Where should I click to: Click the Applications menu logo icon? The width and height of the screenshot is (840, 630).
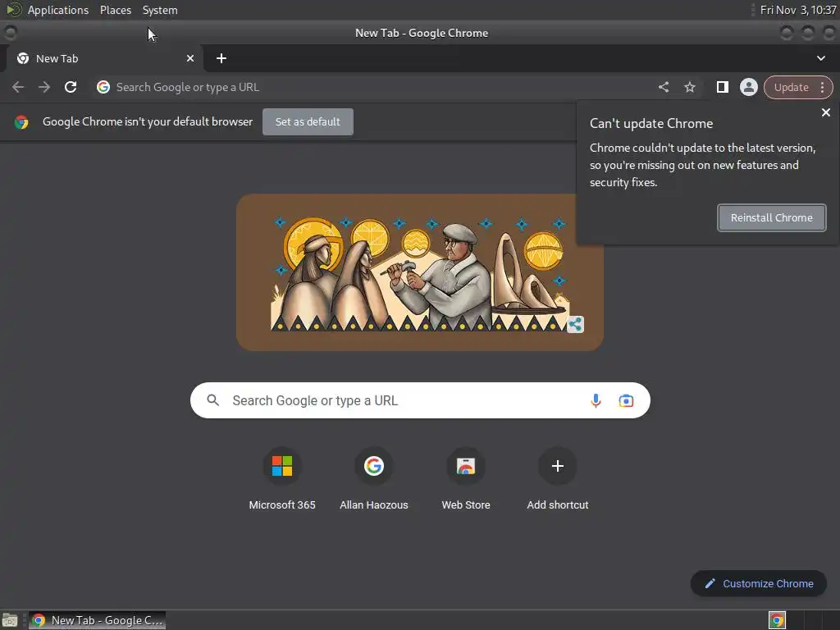(13, 10)
